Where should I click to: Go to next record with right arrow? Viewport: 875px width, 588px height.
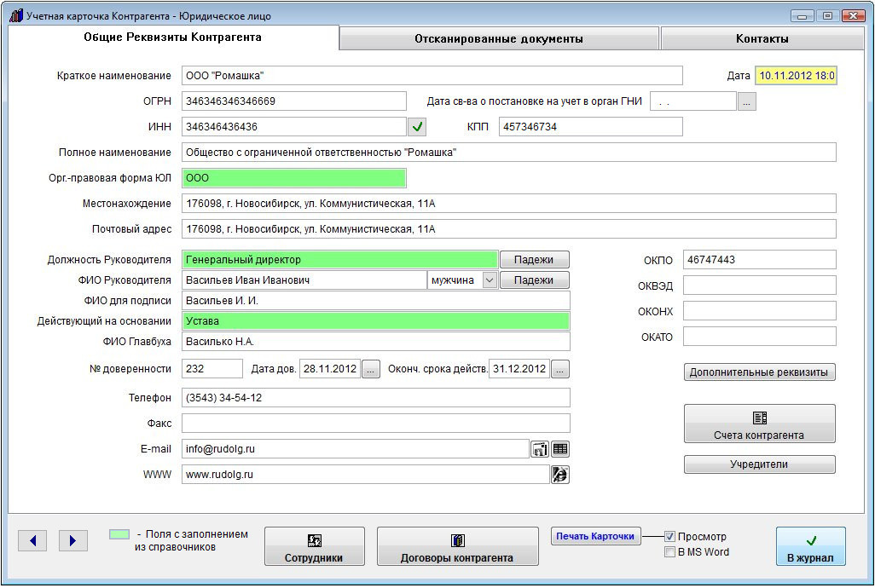tap(73, 540)
